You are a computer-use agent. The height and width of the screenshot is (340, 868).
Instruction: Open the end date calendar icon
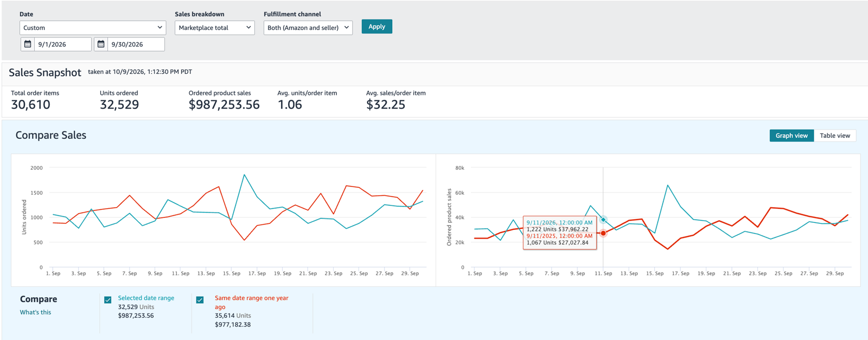point(101,44)
